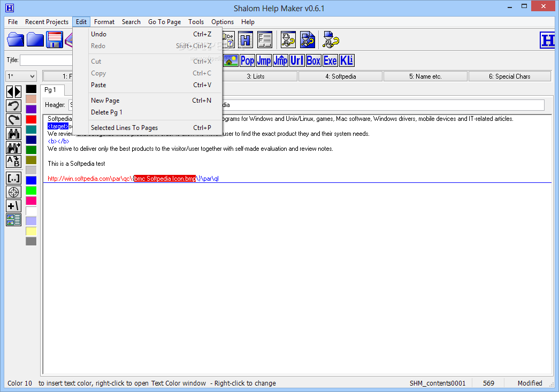Viewport: 559px width, 392px height.
Task: Click the 4: Softpedia page button
Action: pos(340,76)
